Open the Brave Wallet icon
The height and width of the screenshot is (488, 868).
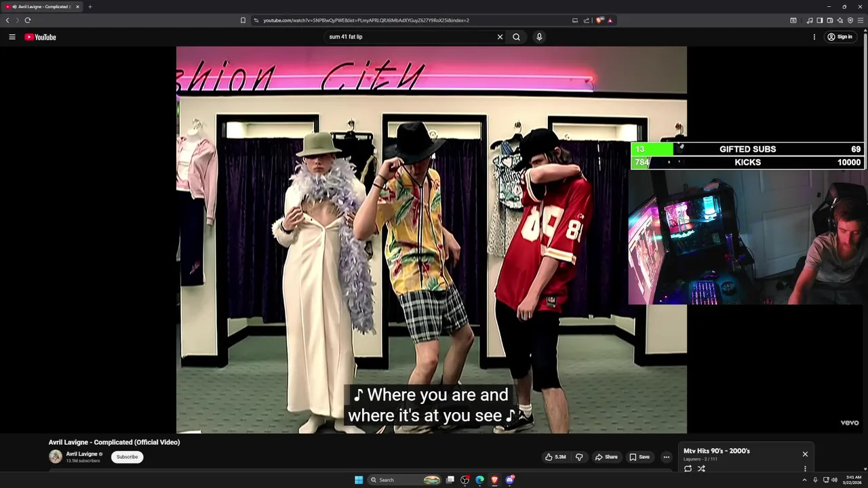(829, 20)
